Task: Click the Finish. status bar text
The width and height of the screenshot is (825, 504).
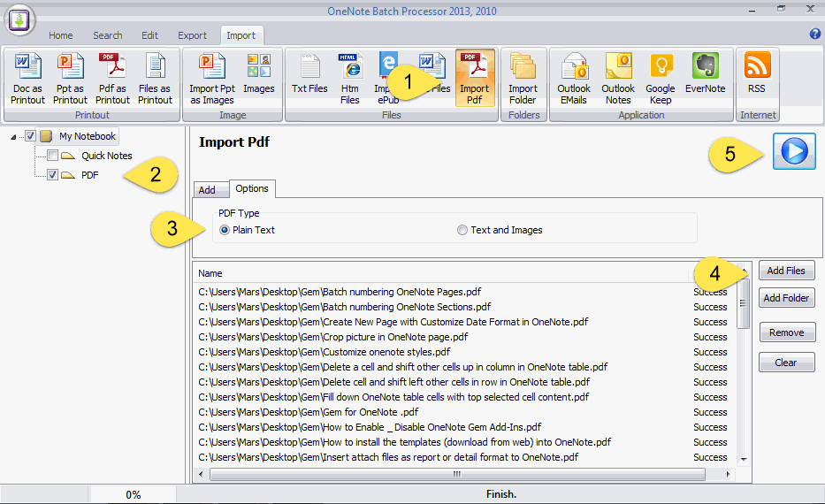Action: click(500, 494)
